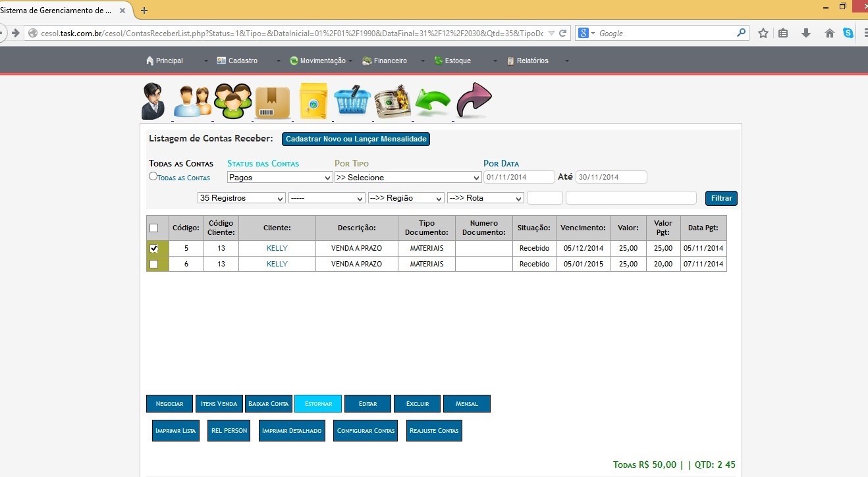The image size is (868, 477).
Task: Expand the Por Tipo Selecione dropdown
Action: click(408, 178)
